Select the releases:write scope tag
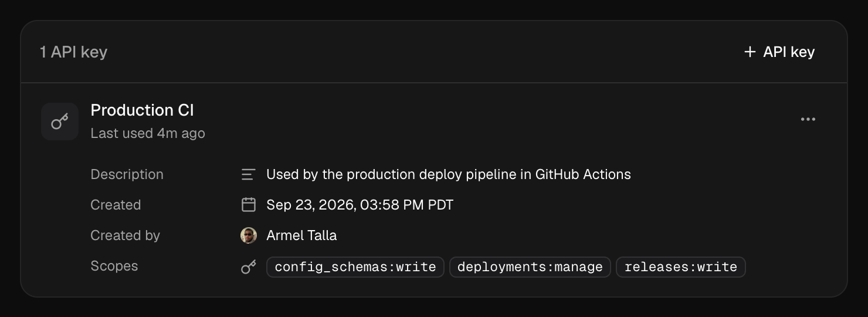Image resolution: width=868 pixels, height=317 pixels. tap(681, 267)
